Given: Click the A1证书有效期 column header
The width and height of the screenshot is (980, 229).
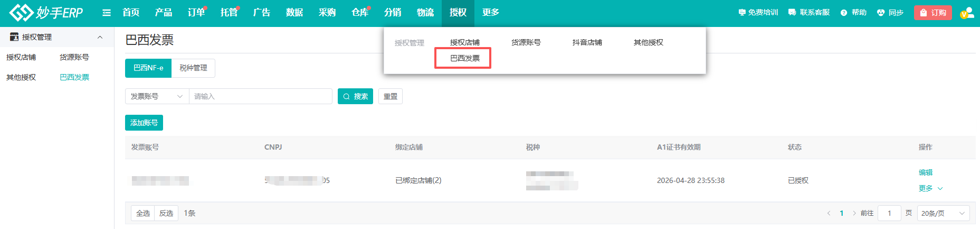Looking at the screenshot, I should point(679,147).
